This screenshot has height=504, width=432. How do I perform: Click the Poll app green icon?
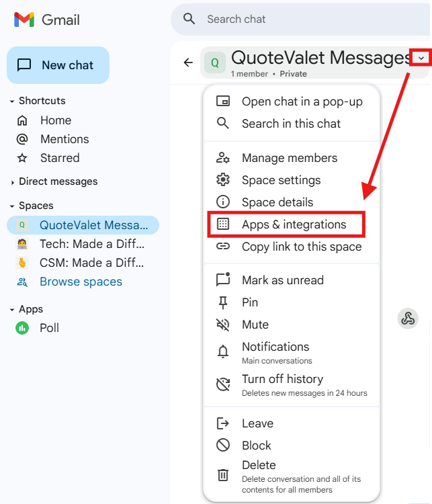pos(22,328)
